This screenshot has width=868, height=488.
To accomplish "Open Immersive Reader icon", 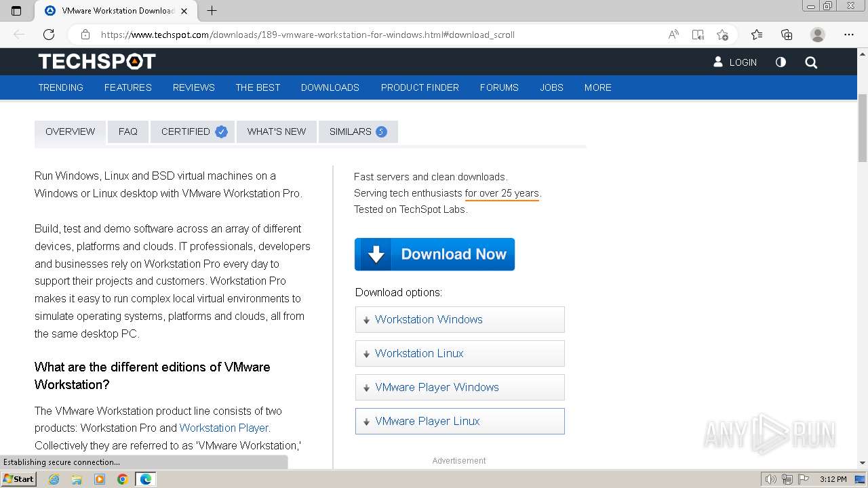I will pos(698,35).
